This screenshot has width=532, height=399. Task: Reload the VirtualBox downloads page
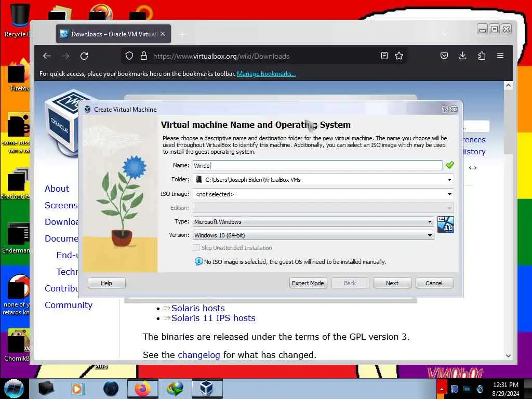coord(84,56)
